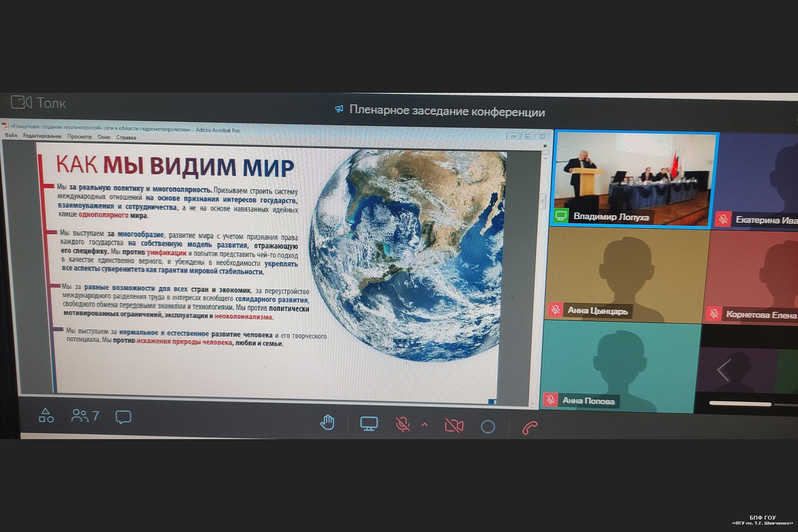Close the Acrobat document pane small x

click(545, 146)
